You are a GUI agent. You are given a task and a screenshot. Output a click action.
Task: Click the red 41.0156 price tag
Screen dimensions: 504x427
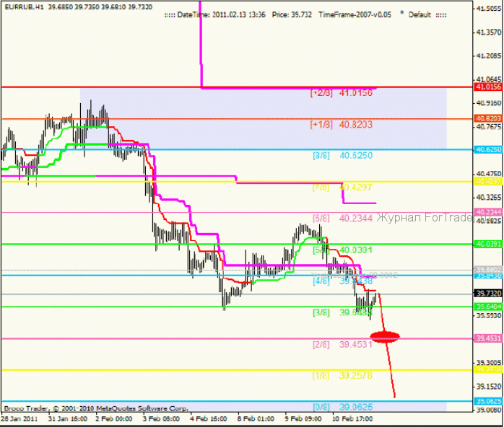[x=488, y=87]
